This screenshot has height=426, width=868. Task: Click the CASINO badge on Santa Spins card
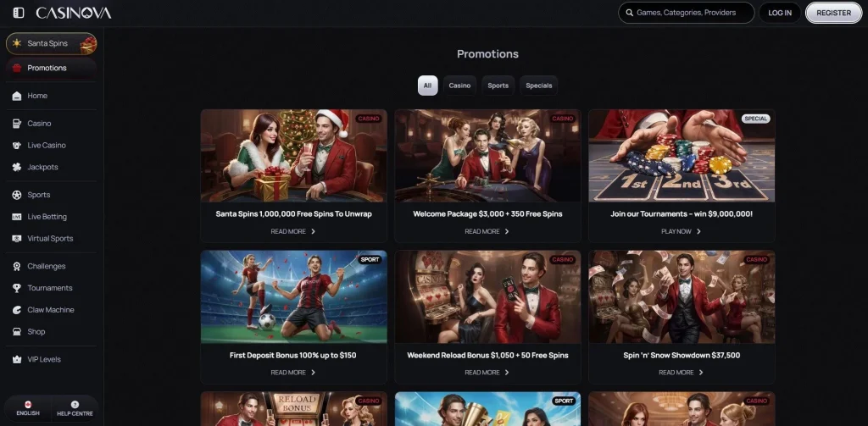pyautogui.click(x=369, y=119)
